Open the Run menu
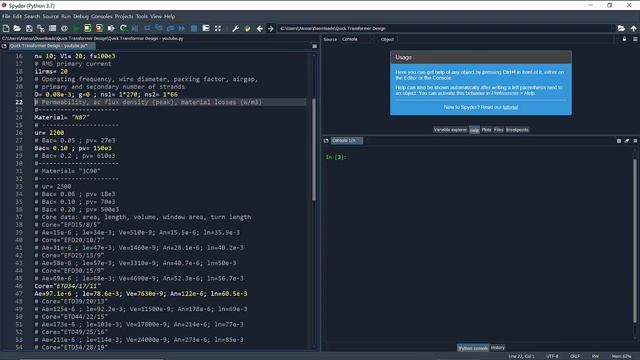The height and width of the screenshot is (360, 640). point(66,16)
